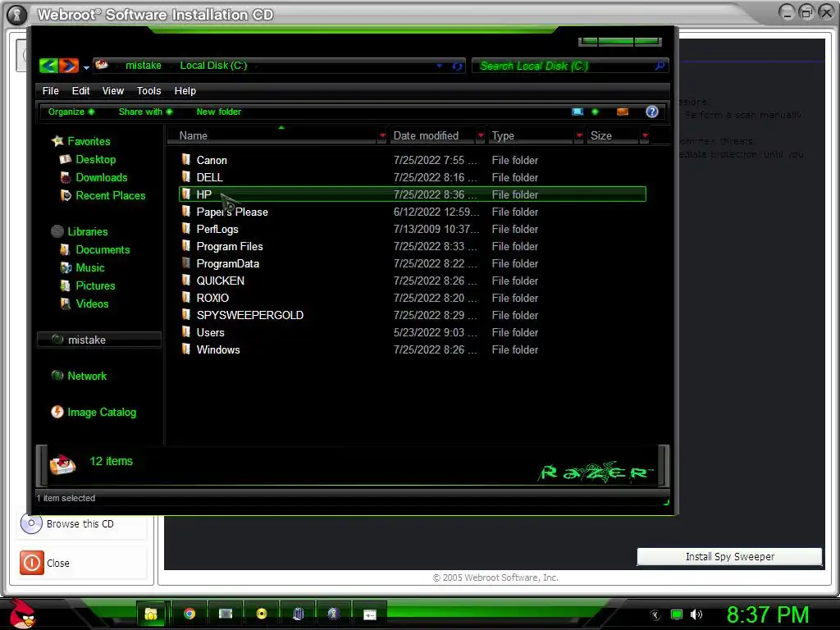
Task: Open Libraries in navigation pane
Action: (x=87, y=231)
